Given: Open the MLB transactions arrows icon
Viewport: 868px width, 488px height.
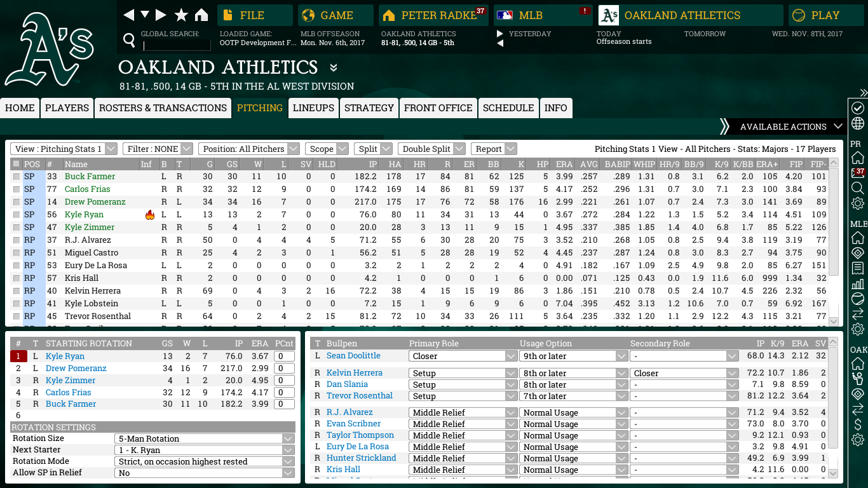Looking at the screenshot, I should pyautogui.click(x=858, y=314).
